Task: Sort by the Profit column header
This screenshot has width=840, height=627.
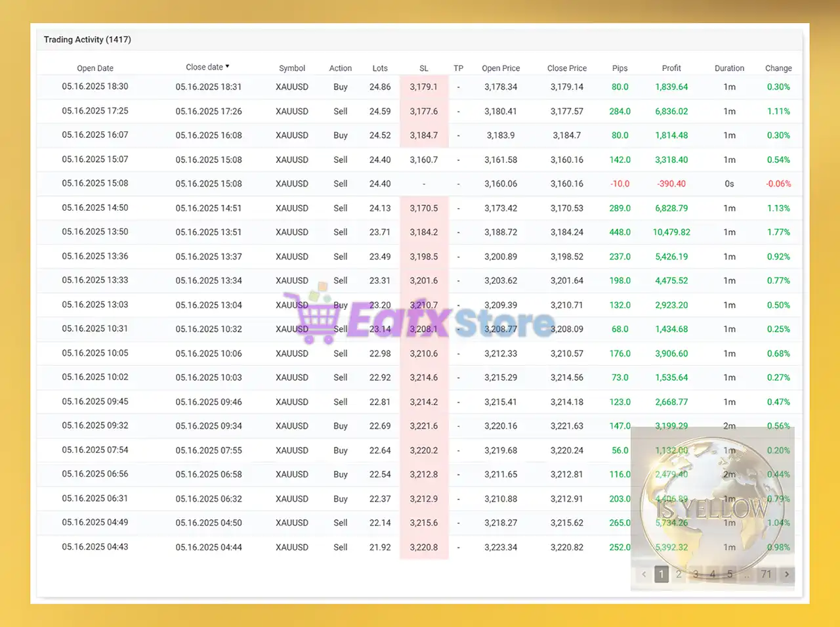Action: click(x=671, y=68)
